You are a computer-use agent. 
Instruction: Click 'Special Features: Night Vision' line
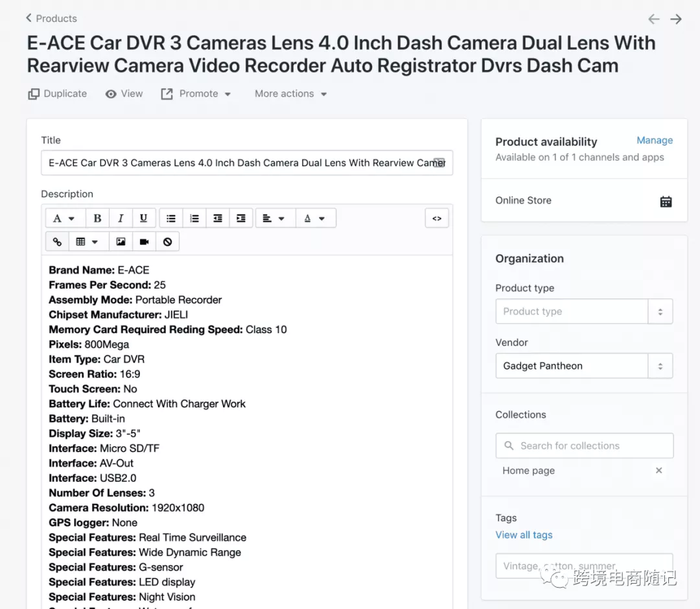pos(122,597)
